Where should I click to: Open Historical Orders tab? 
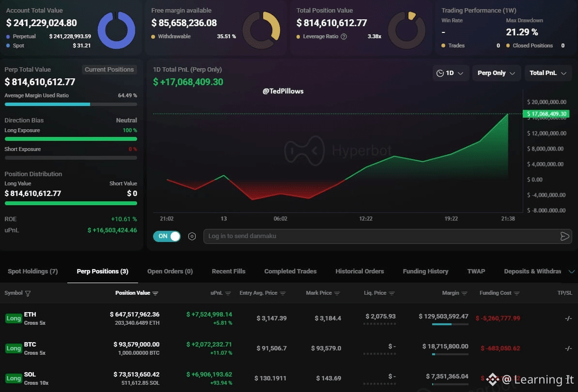(x=359, y=271)
